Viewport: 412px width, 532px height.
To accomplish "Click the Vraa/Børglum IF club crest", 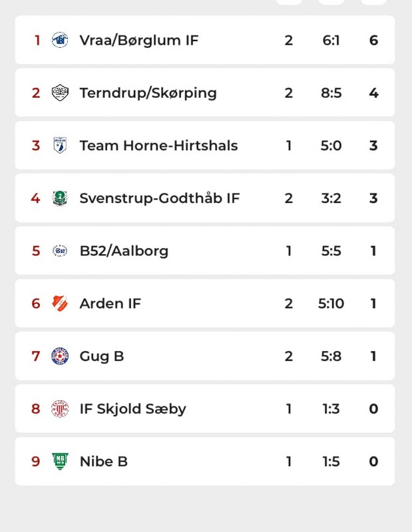I will 60,40.
